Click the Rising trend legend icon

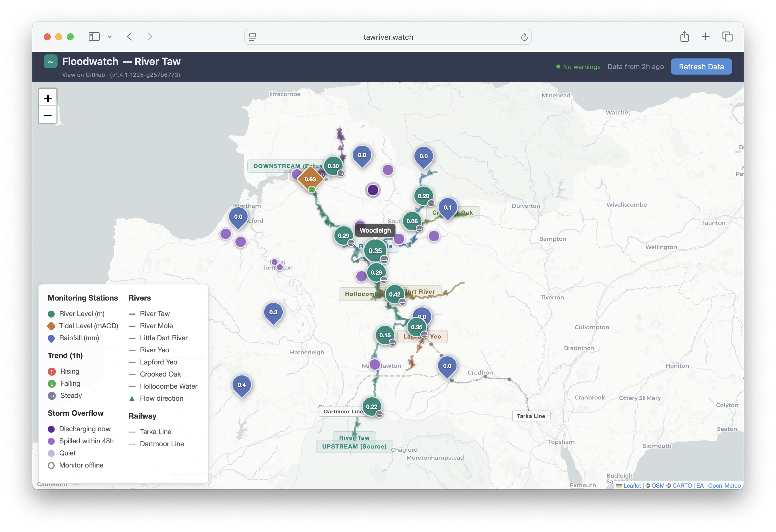52,371
